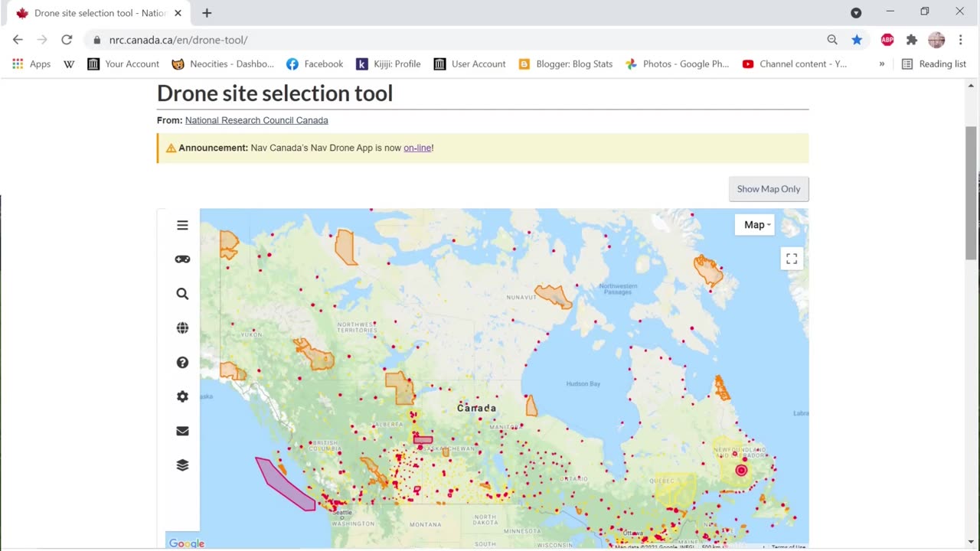Viewport: 980px width, 551px height.
Task: Open map settings gear icon
Action: tap(182, 396)
